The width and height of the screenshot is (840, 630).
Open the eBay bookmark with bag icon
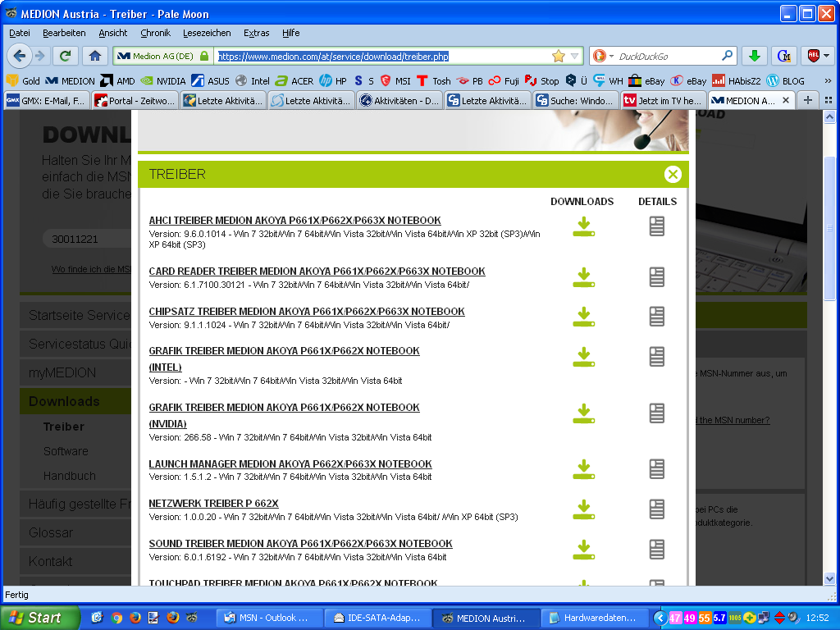point(646,81)
